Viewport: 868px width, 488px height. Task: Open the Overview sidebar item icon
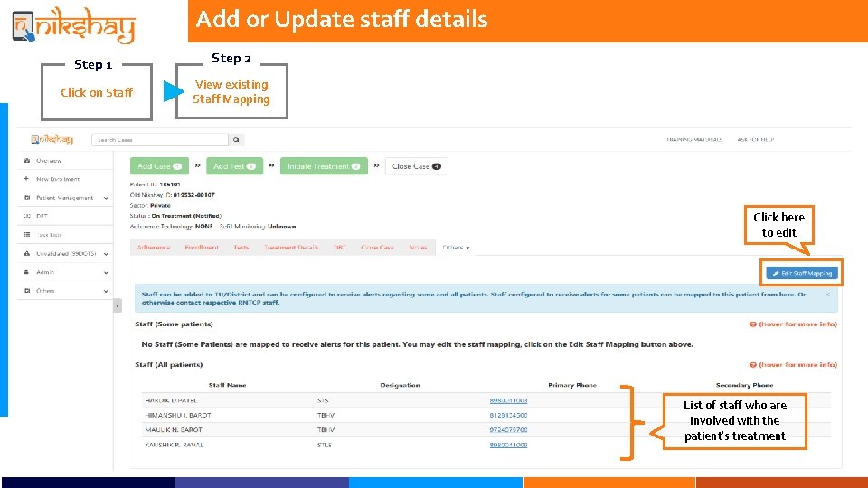[26, 161]
